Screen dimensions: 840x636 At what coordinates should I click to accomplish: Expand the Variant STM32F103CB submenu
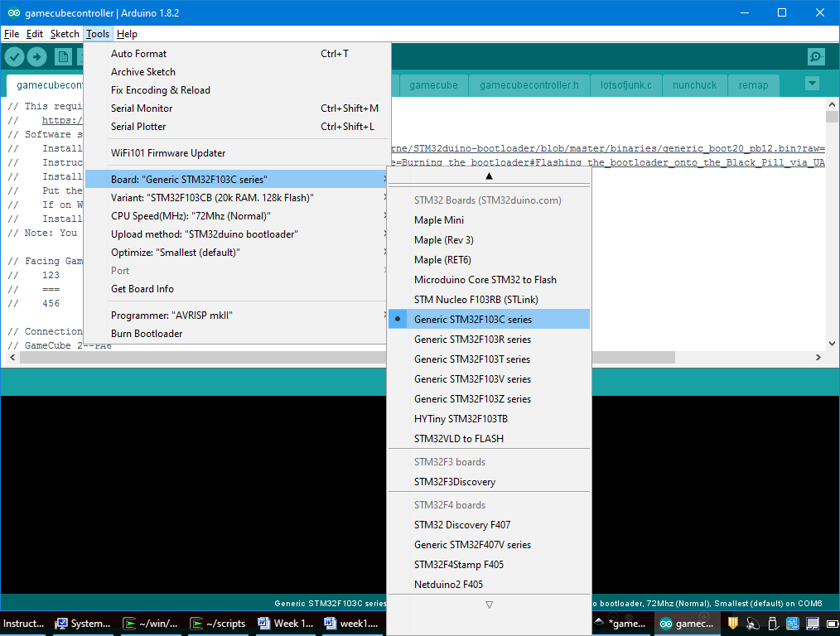click(x=236, y=198)
